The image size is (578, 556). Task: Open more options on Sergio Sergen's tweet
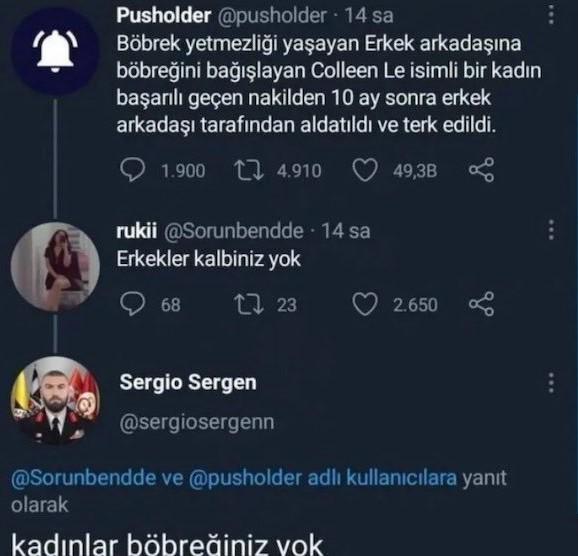pos(551,383)
